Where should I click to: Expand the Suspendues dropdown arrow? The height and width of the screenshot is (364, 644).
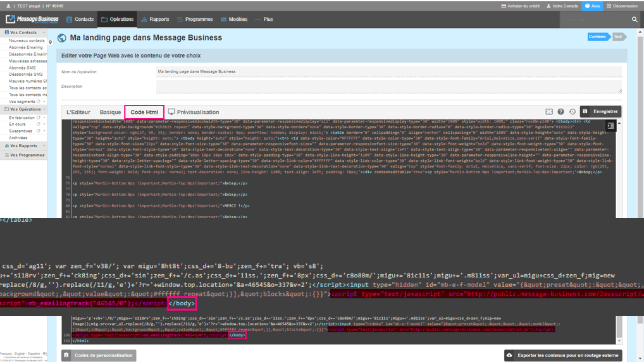click(44, 131)
